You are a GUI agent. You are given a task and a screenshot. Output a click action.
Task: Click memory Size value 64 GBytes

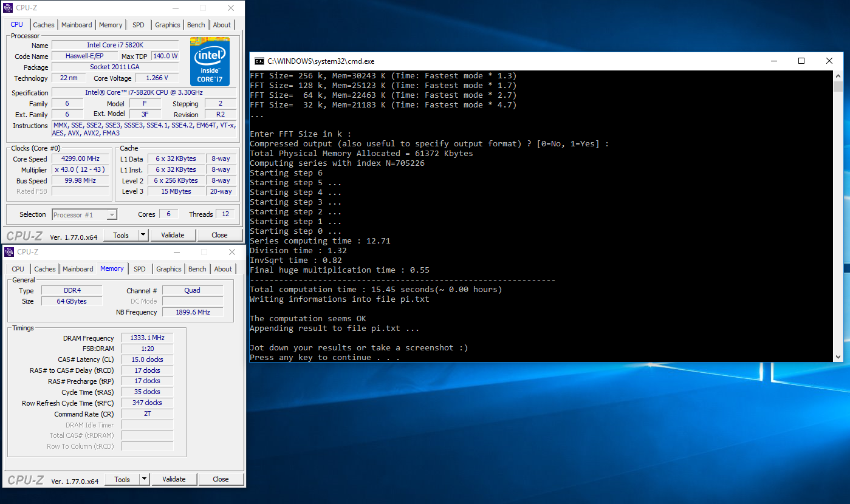pyautogui.click(x=72, y=301)
